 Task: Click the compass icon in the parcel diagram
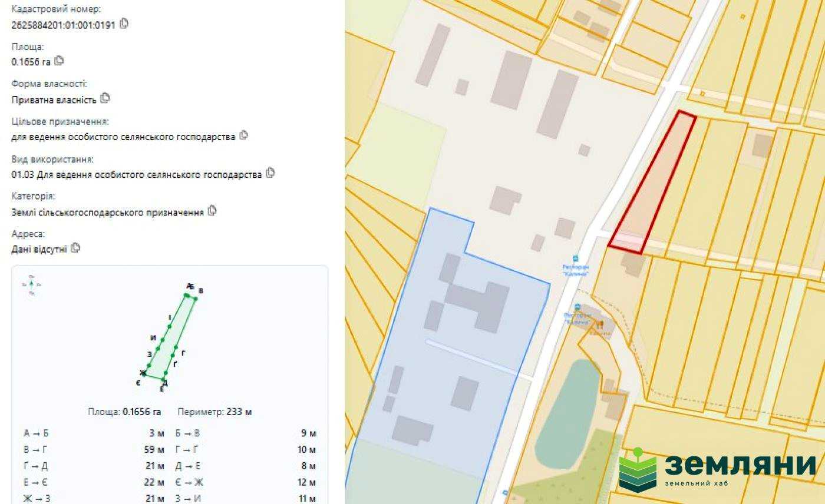point(31,284)
